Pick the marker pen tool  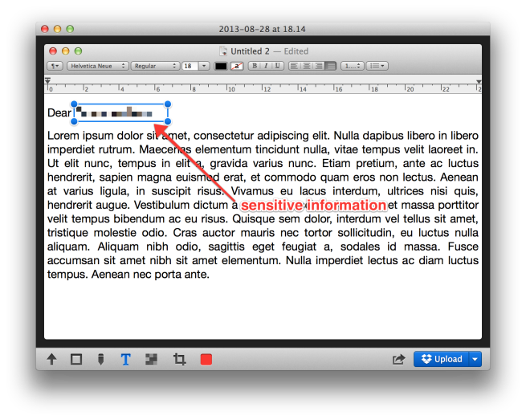(100, 360)
